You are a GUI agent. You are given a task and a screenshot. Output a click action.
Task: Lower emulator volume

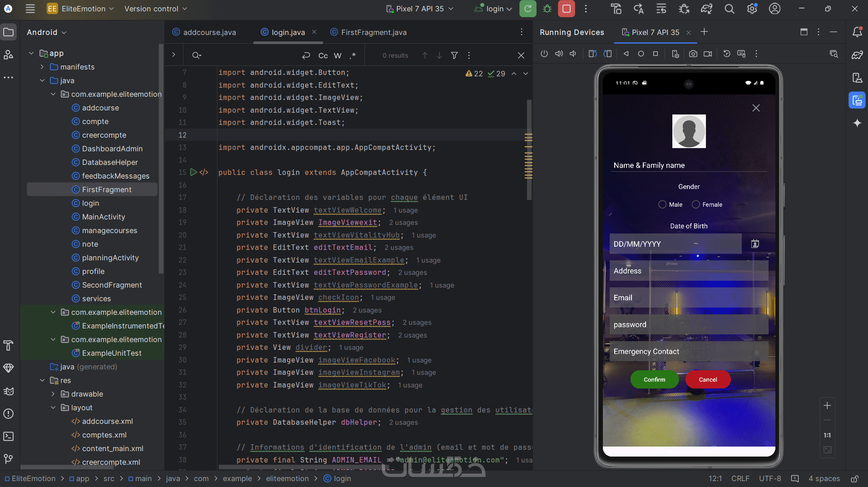point(573,54)
